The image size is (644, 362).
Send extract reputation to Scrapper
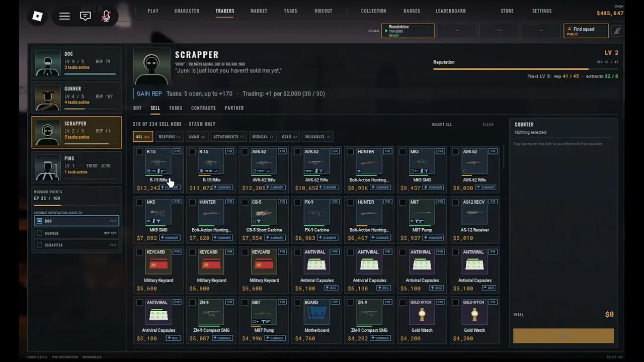pyautogui.click(x=76, y=245)
